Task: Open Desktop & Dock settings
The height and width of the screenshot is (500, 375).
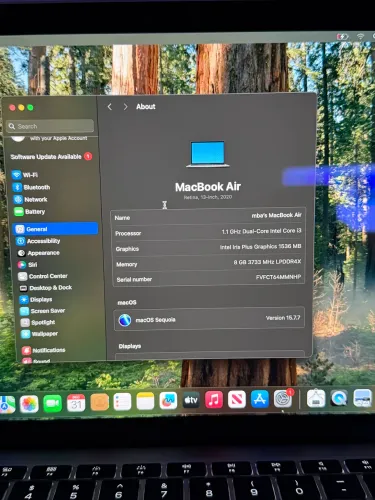Action: [x=46, y=288]
